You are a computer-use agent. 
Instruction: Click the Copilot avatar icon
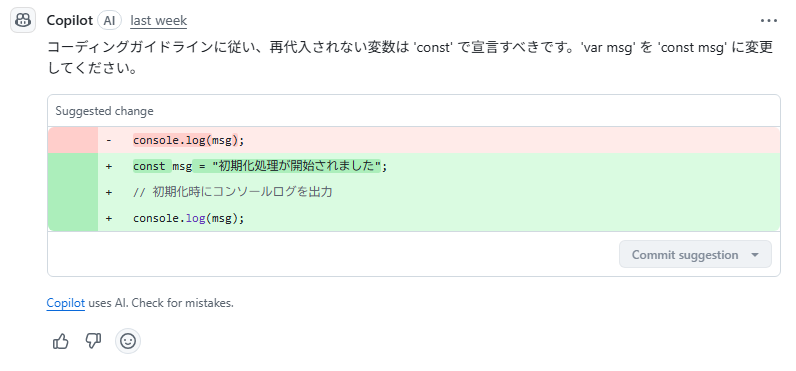pos(23,20)
